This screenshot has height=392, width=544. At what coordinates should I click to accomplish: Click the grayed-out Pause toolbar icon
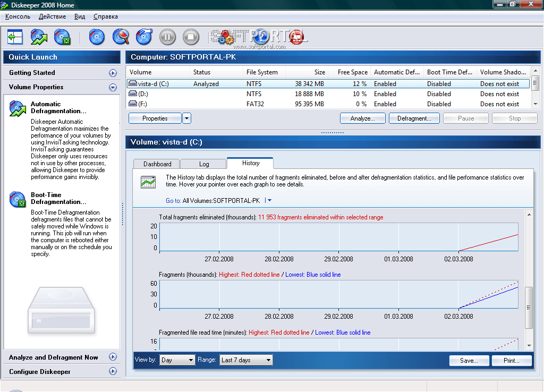coord(167,37)
